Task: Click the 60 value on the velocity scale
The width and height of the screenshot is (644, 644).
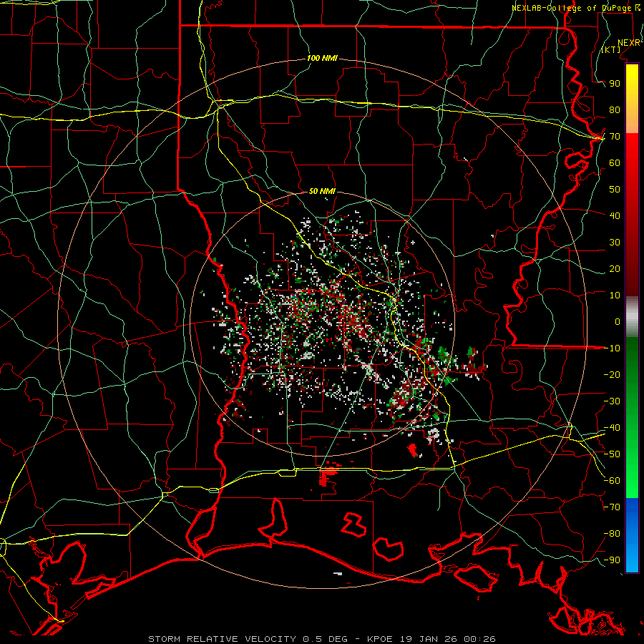Action: 615,162
